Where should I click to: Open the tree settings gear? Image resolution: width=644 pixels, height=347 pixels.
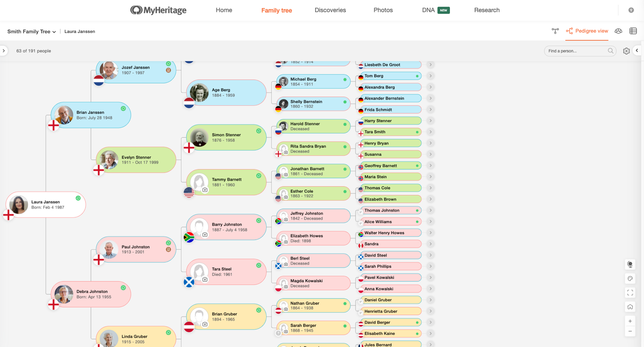(626, 51)
